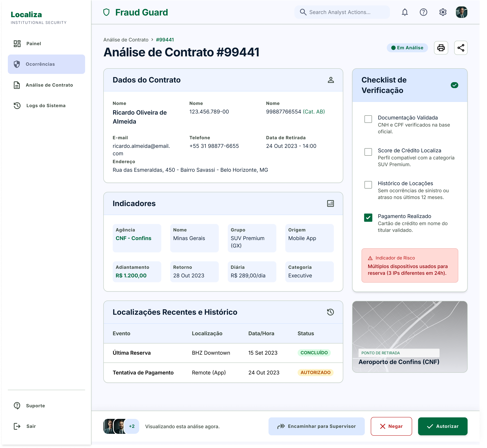Click the Análise de Contrato document icon
Image resolution: width=487 pixels, height=448 pixels.
tap(17, 85)
